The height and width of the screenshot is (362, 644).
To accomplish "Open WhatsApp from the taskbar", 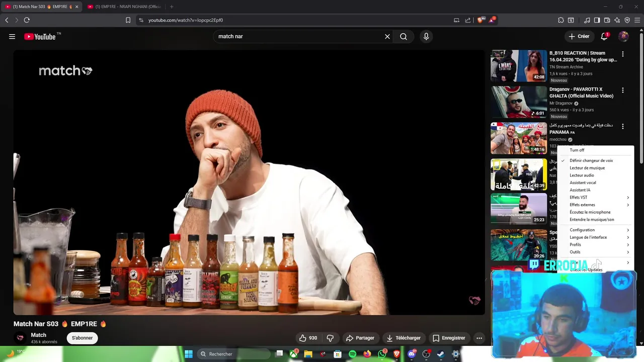I will tap(382, 354).
